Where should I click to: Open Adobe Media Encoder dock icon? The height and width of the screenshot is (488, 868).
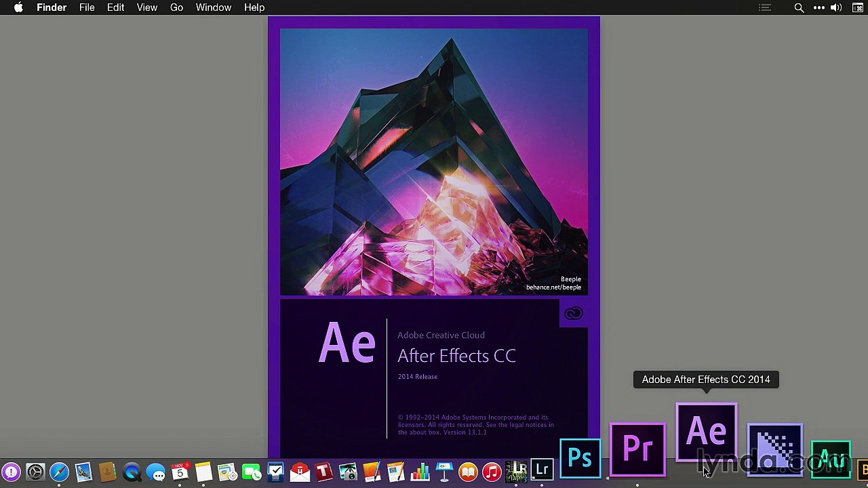775,449
